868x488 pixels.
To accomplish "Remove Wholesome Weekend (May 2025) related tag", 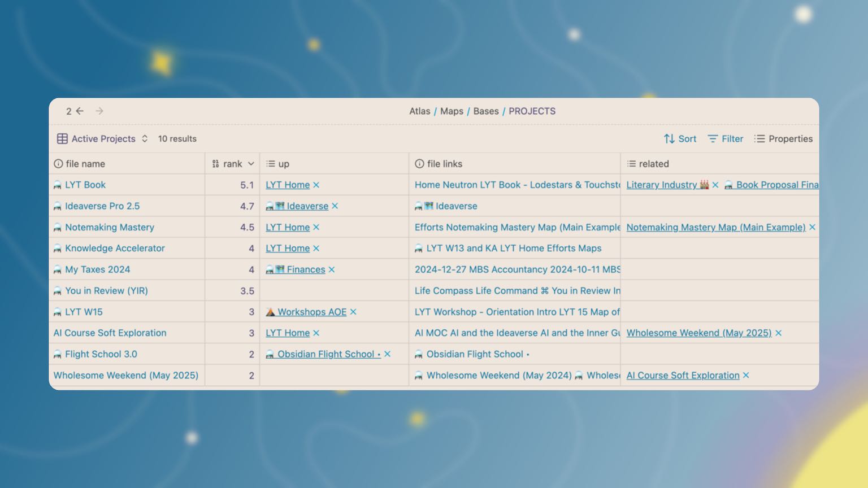I will point(779,333).
